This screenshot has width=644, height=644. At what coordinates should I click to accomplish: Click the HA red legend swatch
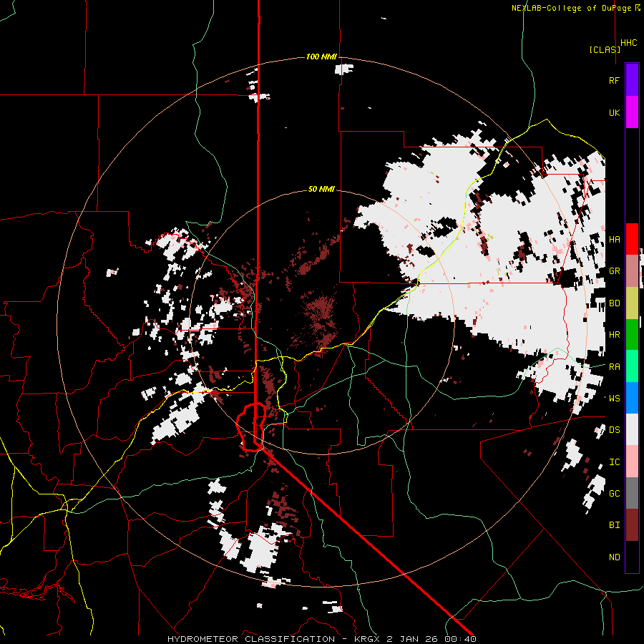pyautogui.click(x=632, y=239)
